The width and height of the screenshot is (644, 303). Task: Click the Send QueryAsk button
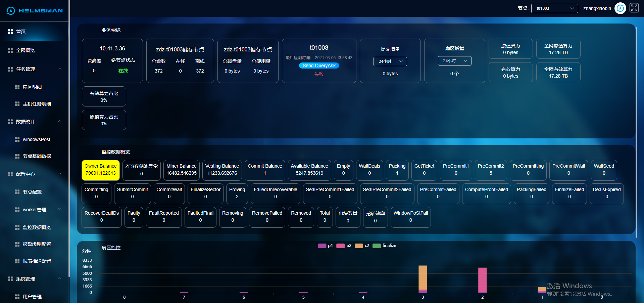[319, 66]
